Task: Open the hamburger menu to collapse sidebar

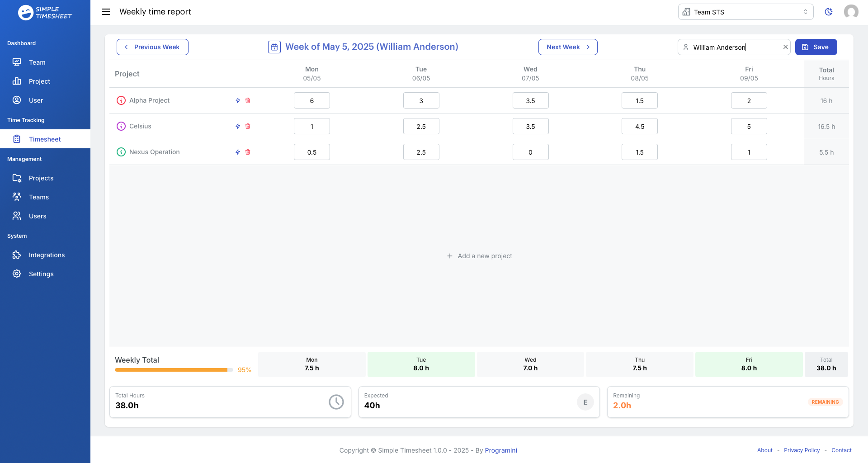Action: [105, 12]
